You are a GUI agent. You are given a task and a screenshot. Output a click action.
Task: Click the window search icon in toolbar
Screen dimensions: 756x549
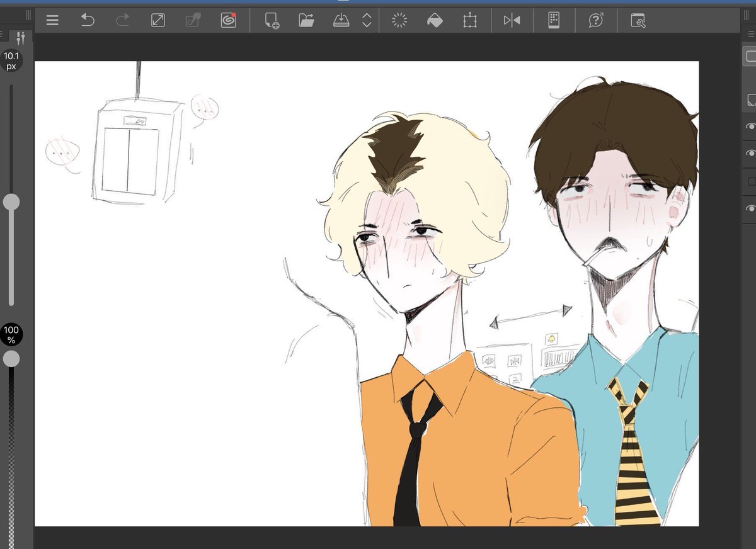(x=638, y=20)
